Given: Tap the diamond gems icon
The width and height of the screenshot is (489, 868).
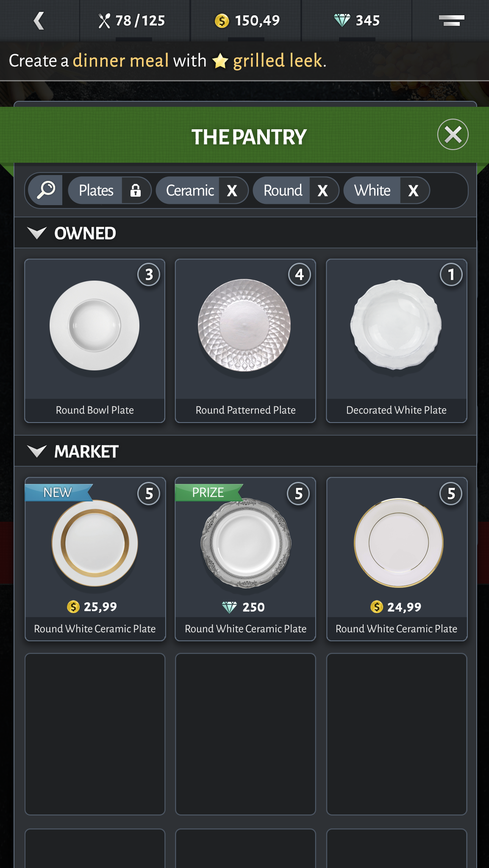Looking at the screenshot, I should coord(342,20).
